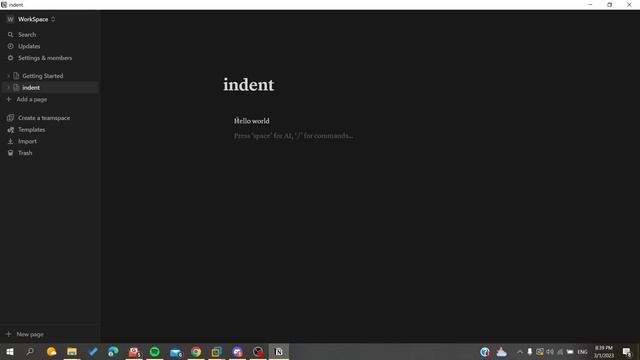This screenshot has width=640, height=360.
Task: Click the help question-mark tray icon
Action: coord(484,352)
